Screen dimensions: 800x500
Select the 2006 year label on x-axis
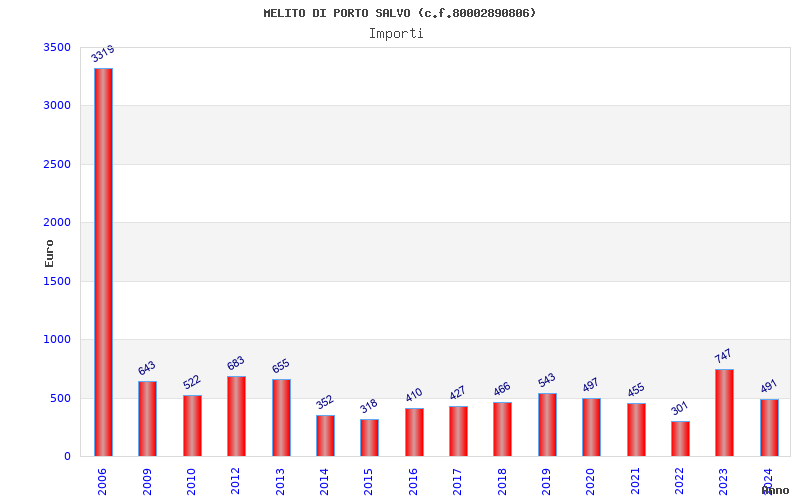click(102, 482)
